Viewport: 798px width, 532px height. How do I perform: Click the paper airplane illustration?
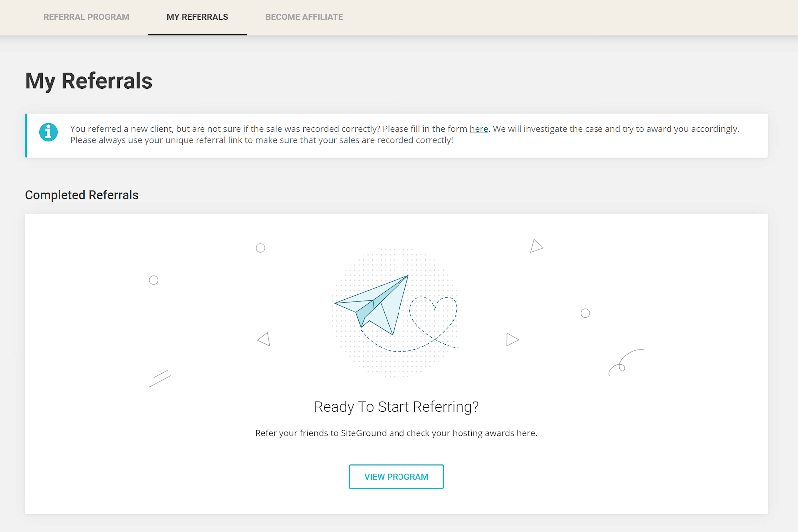372,304
